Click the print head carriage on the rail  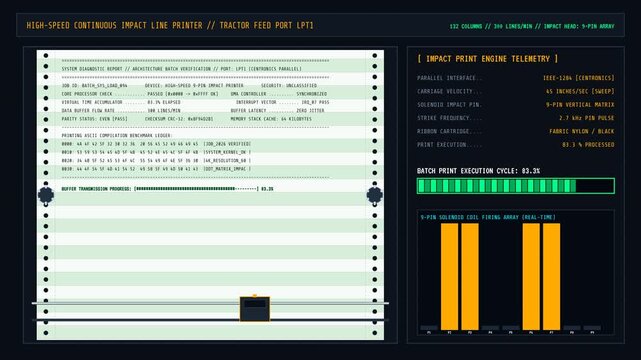[x=255, y=309]
